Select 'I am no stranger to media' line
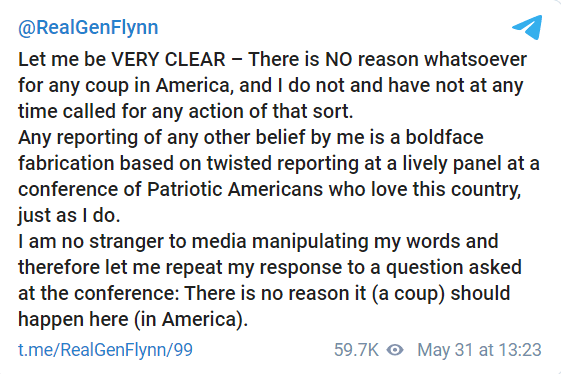This screenshot has width=561, height=374. tap(258, 242)
